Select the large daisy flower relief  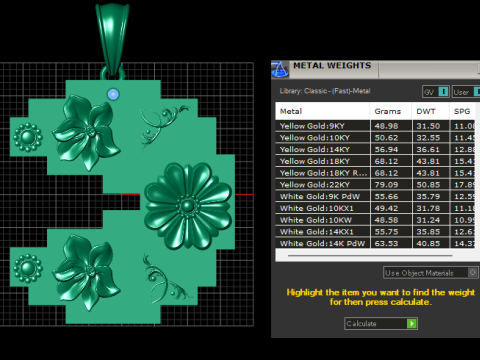pos(188,206)
